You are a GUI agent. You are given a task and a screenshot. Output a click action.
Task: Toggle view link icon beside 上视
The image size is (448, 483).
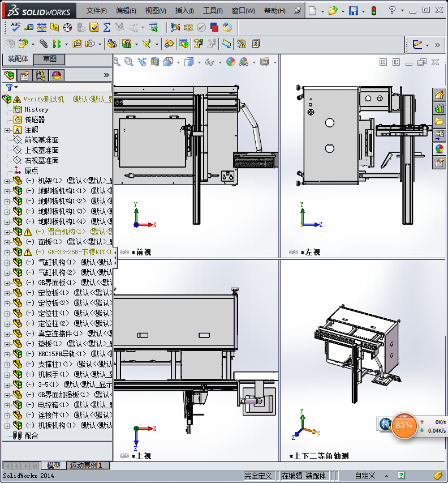[124, 456]
